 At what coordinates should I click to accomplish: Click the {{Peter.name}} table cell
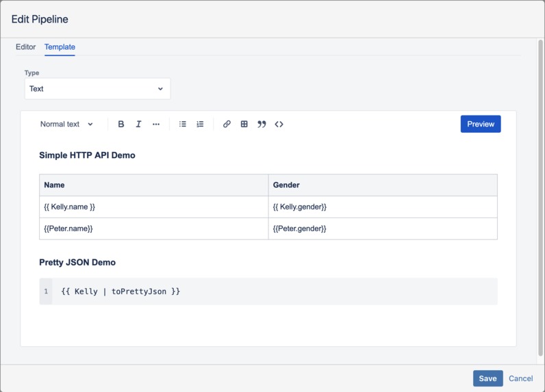154,228
